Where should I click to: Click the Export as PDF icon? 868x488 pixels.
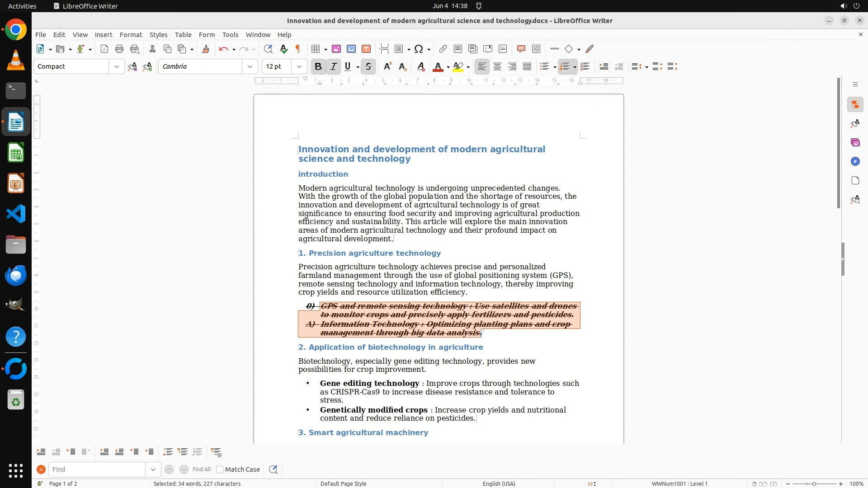point(104,49)
